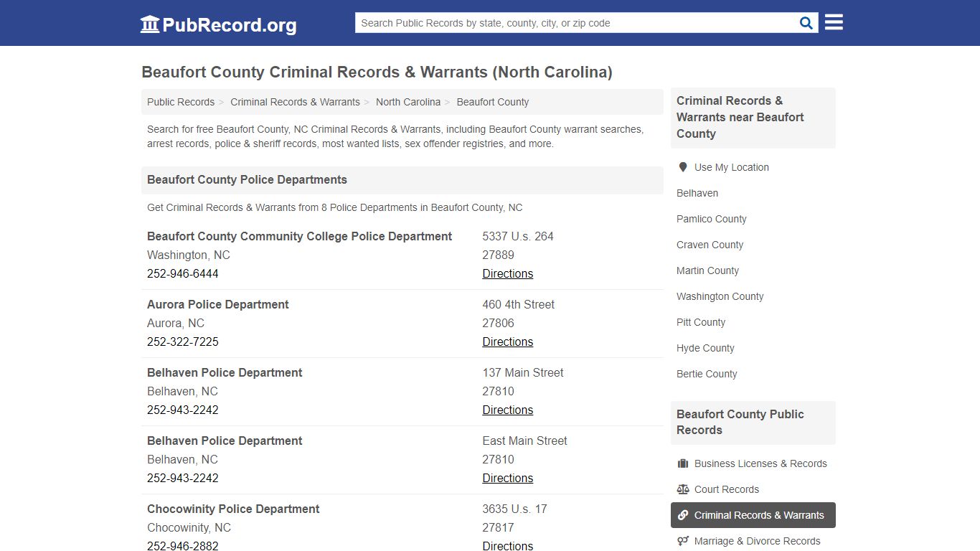Click the Use My Location pin icon
This screenshot has width=980, height=551.
[x=683, y=167]
